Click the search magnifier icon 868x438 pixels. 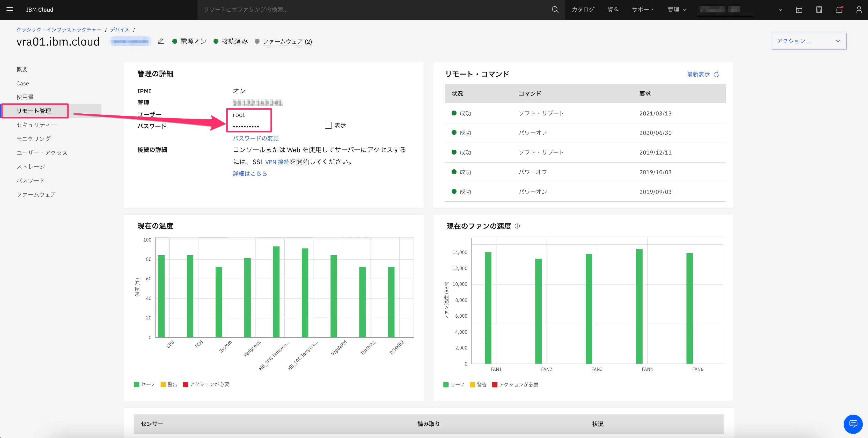[x=555, y=10]
